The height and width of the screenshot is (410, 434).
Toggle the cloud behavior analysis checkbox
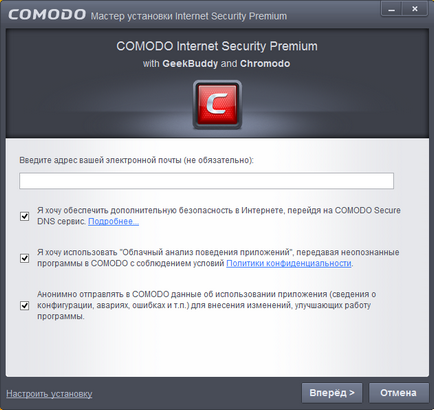pyautogui.click(x=24, y=258)
